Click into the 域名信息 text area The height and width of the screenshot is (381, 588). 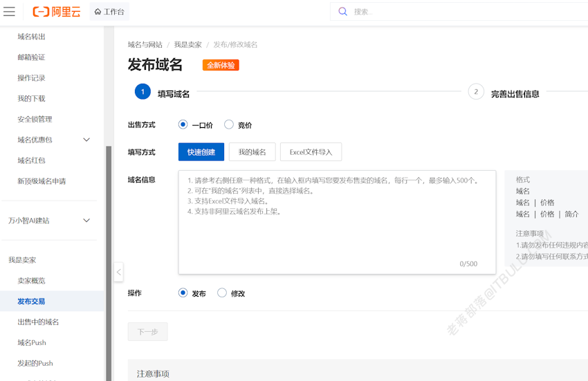[x=337, y=222]
